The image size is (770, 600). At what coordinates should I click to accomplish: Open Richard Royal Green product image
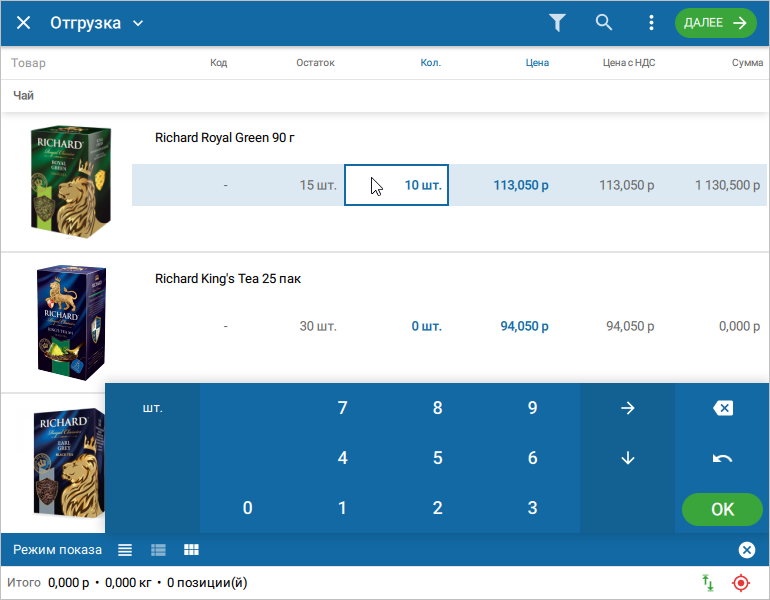tap(70, 182)
